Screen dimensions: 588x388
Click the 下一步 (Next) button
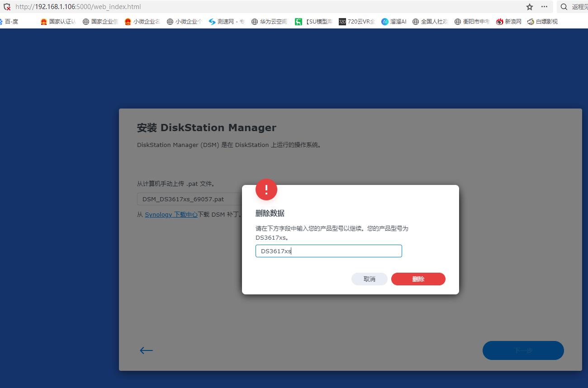(523, 350)
